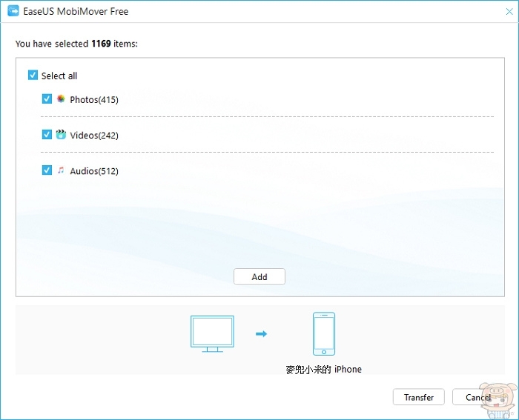Open the Audios(512) category label
Image resolution: width=519 pixels, height=420 pixels.
click(94, 171)
